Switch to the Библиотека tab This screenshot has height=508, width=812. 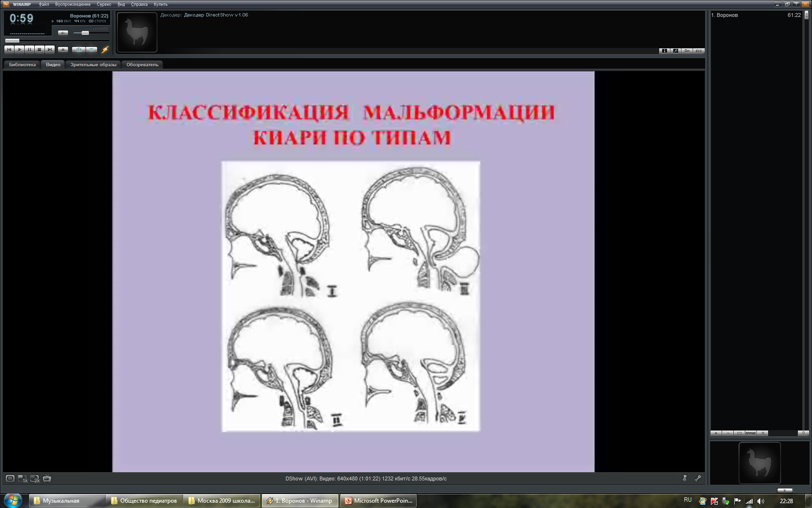(x=22, y=65)
